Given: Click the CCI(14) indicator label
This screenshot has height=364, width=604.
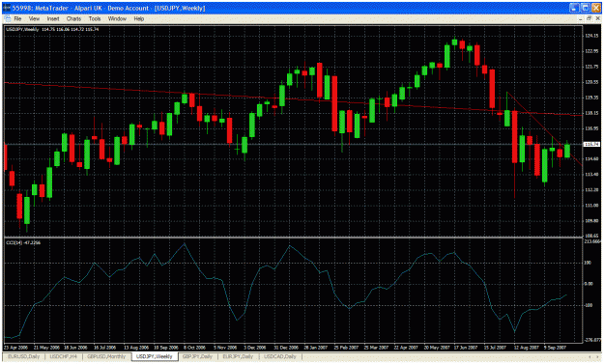Looking at the screenshot, I should click(x=23, y=242).
